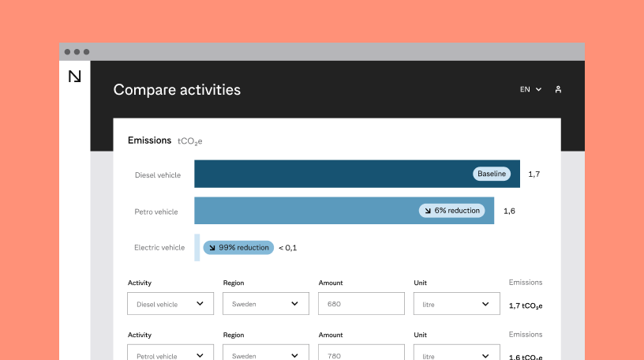Open the first litre unit dropdown
This screenshot has height=360, width=644.
pyautogui.click(x=457, y=304)
